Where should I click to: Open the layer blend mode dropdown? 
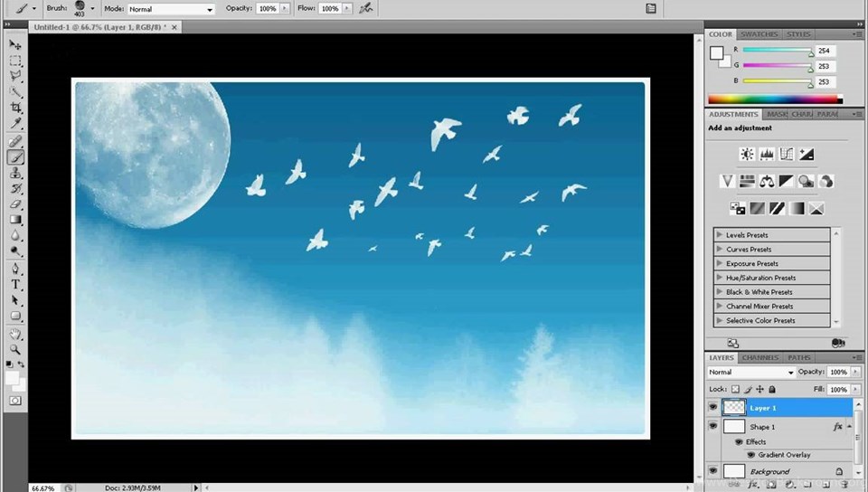point(750,372)
